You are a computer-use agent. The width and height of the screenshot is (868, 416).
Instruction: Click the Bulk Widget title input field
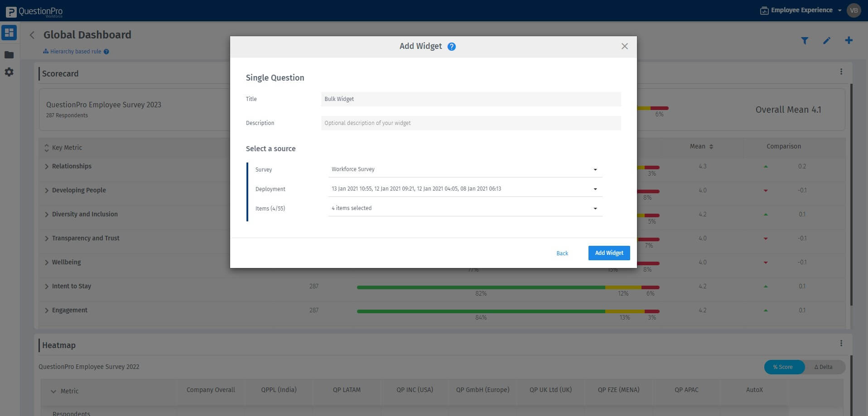pos(471,99)
